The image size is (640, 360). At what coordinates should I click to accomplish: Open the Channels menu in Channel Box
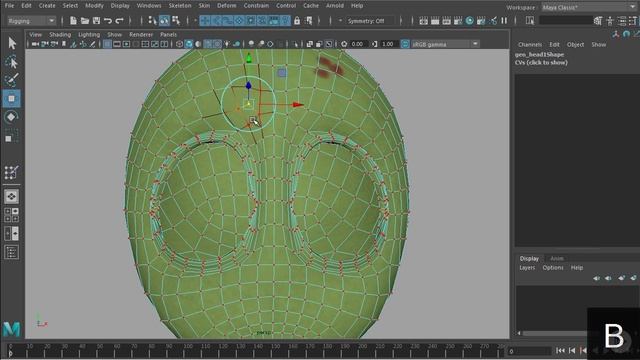point(530,44)
